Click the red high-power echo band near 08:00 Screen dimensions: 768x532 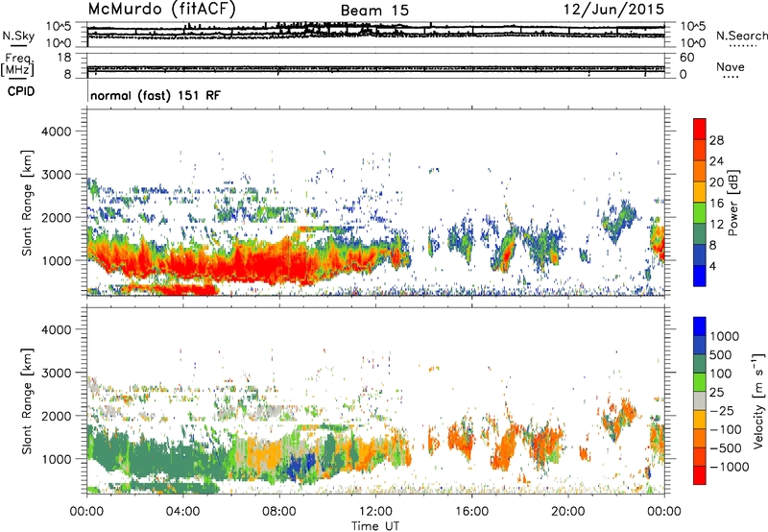tap(275, 264)
